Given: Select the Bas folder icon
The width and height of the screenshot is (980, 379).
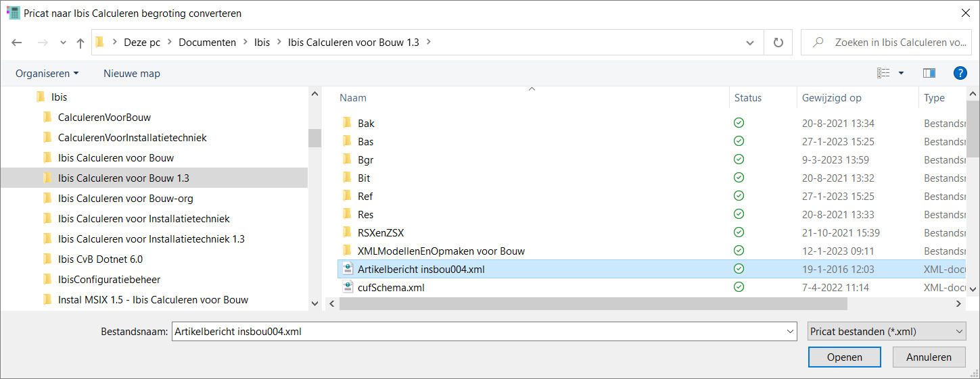Looking at the screenshot, I should pyautogui.click(x=348, y=141).
